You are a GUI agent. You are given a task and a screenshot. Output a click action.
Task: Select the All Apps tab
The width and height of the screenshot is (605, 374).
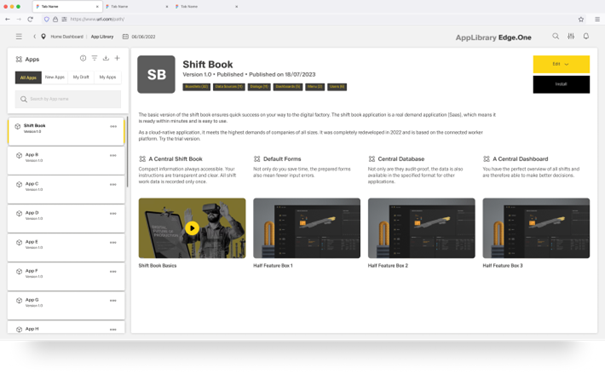28,77
